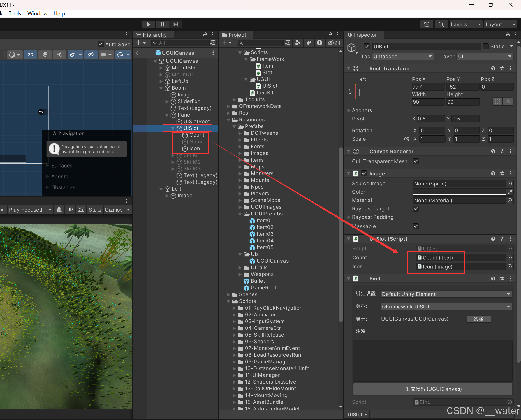Open the undo history icon
The height and width of the screenshot is (420, 521).
(427, 24)
